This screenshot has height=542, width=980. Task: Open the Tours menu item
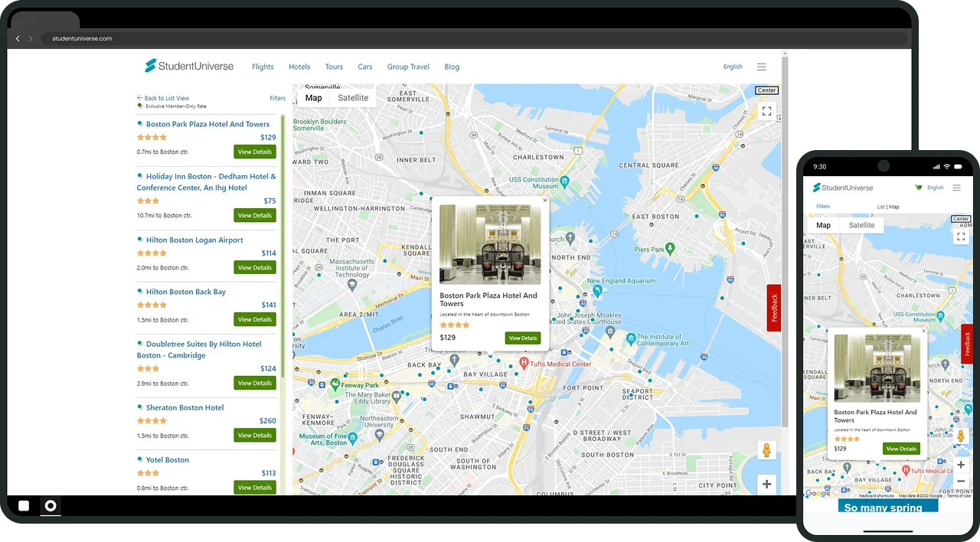334,67
